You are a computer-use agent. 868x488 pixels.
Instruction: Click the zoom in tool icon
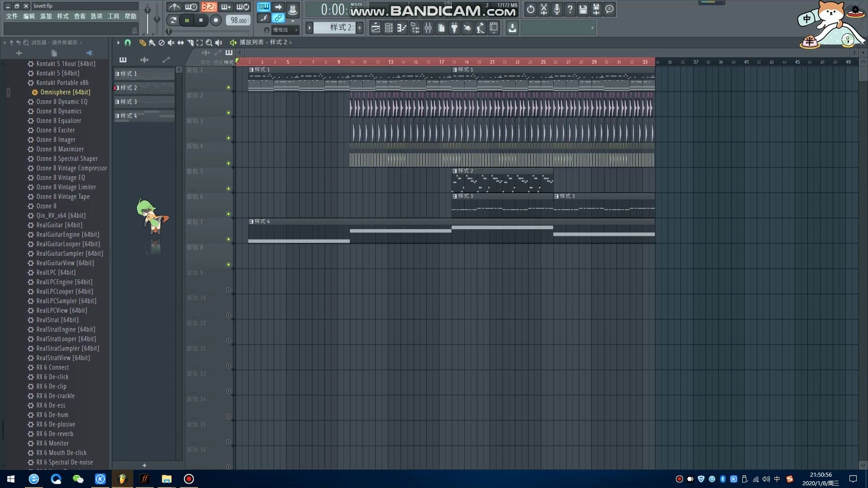click(209, 42)
